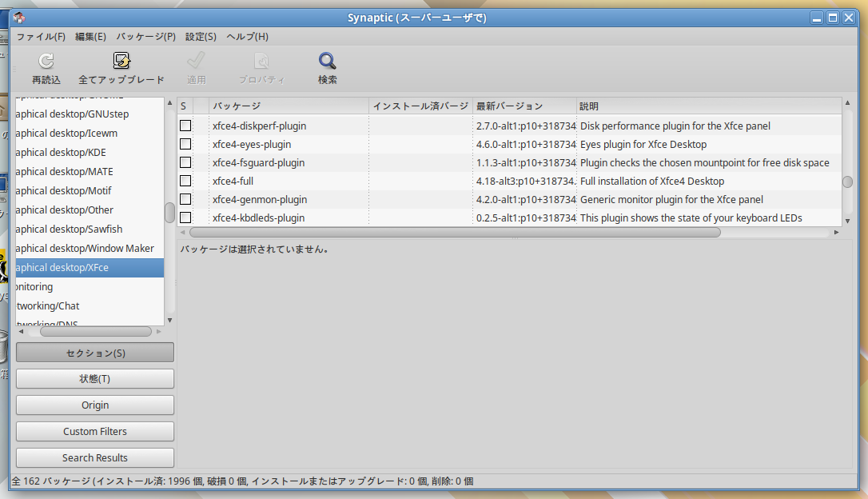
Task: Click the section list scroll-right arrow
Action: [x=159, y=332]
